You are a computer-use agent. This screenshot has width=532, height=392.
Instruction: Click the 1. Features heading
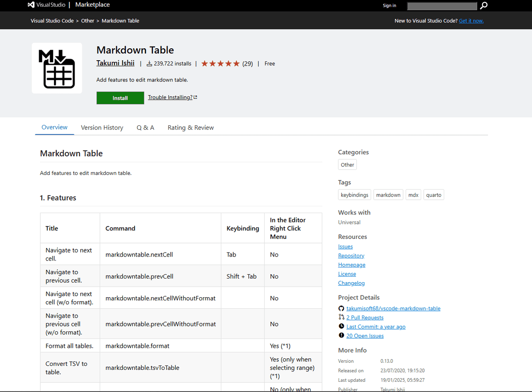[58, 198]
